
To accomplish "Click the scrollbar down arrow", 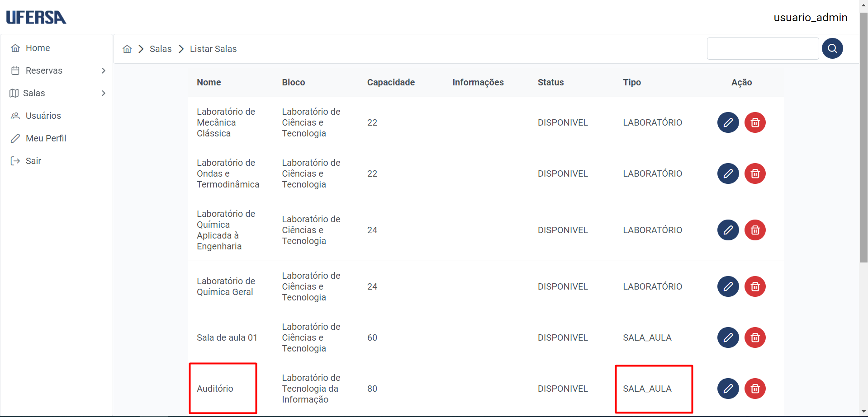I will 863,412.
